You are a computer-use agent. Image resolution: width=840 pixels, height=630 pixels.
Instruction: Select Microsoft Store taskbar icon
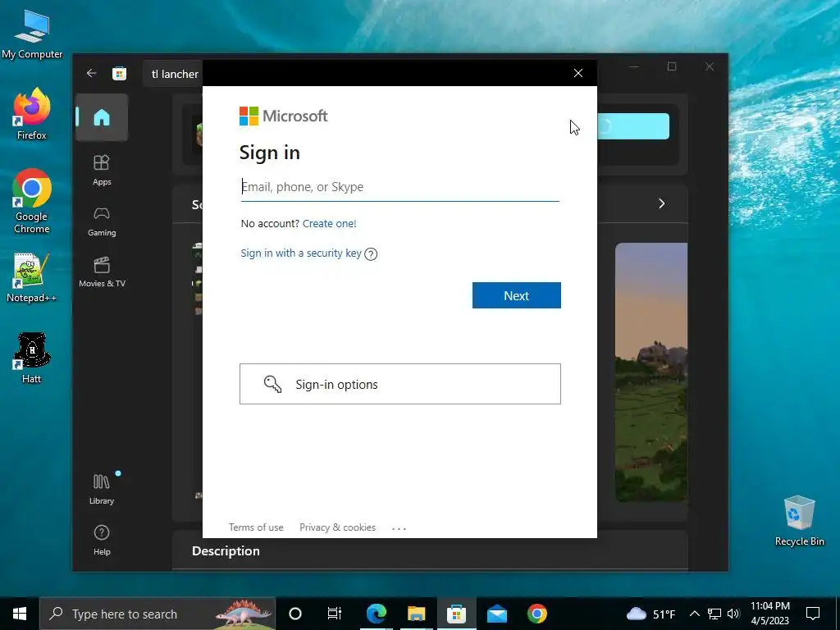[x=456, y=614]
